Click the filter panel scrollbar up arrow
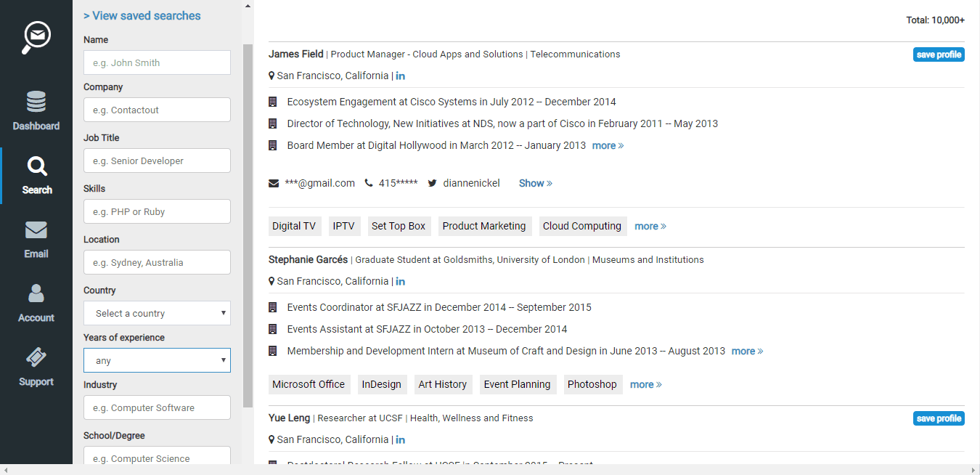The height and width of the screenshot is (475, 980). click(248, 6)
